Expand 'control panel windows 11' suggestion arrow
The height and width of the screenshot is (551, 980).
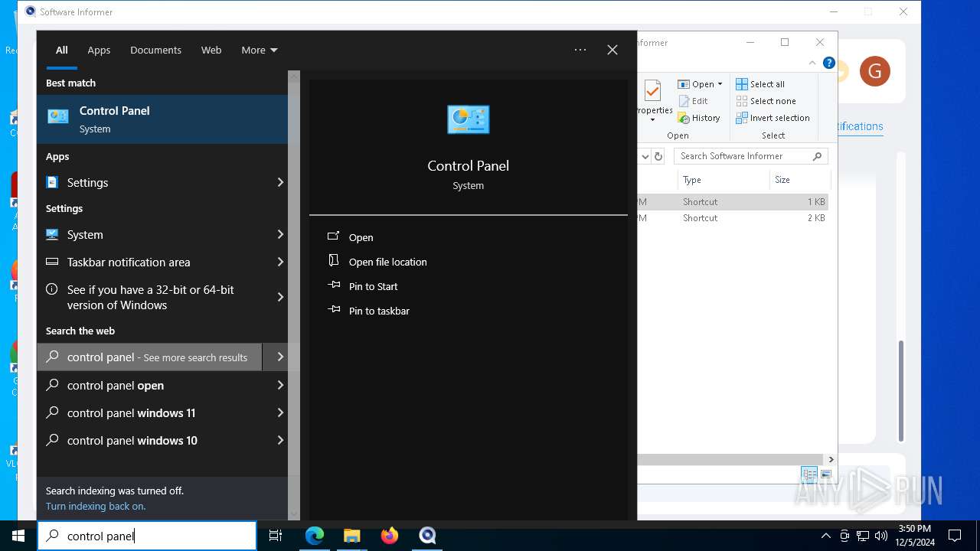tap(280, 412)
